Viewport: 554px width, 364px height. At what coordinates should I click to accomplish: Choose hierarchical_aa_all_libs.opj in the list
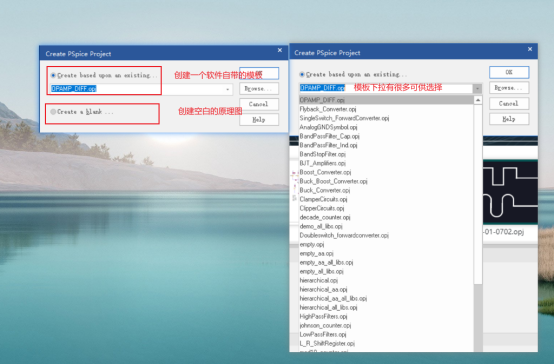point(386,298)
